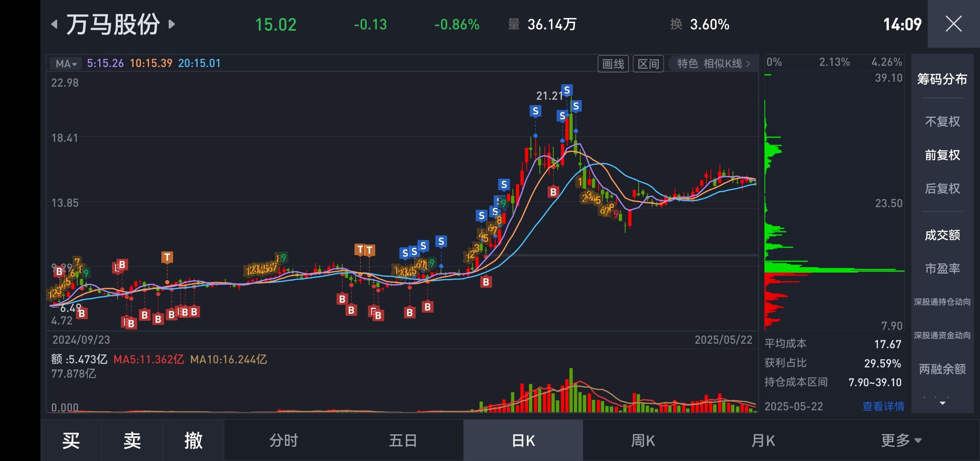Select 深股通持仓动向 indicator
The image size is (980, 461).
pyautogui.click(x=942, y=302)
